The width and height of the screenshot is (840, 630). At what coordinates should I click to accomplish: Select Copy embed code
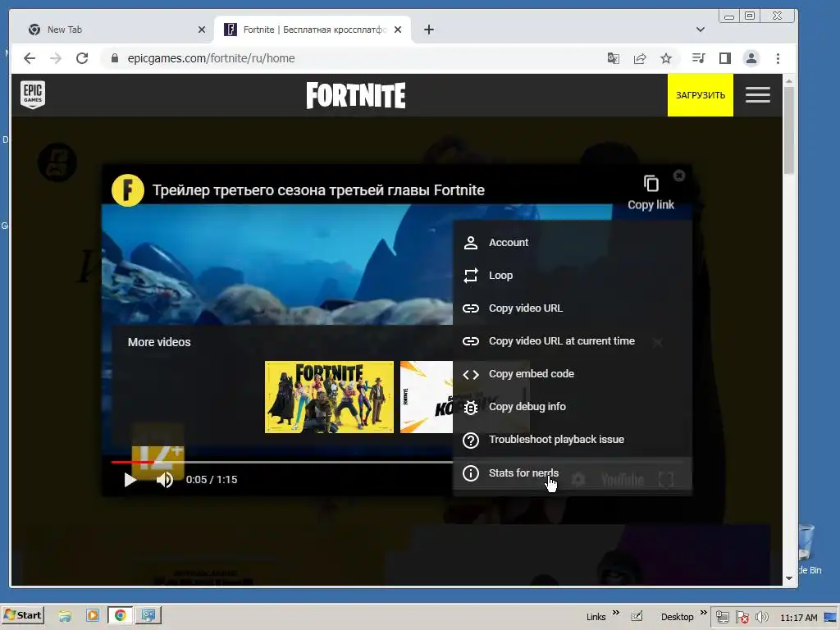(572, 374)
